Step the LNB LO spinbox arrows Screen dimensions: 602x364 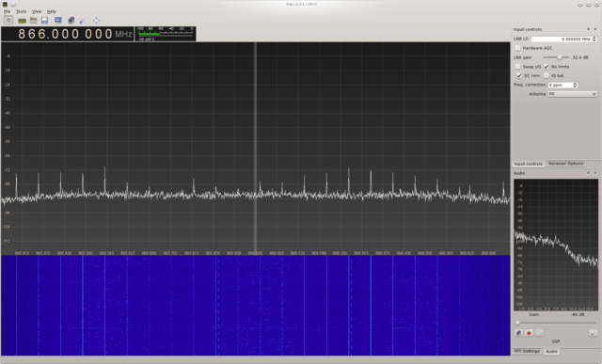pos(594,39)
